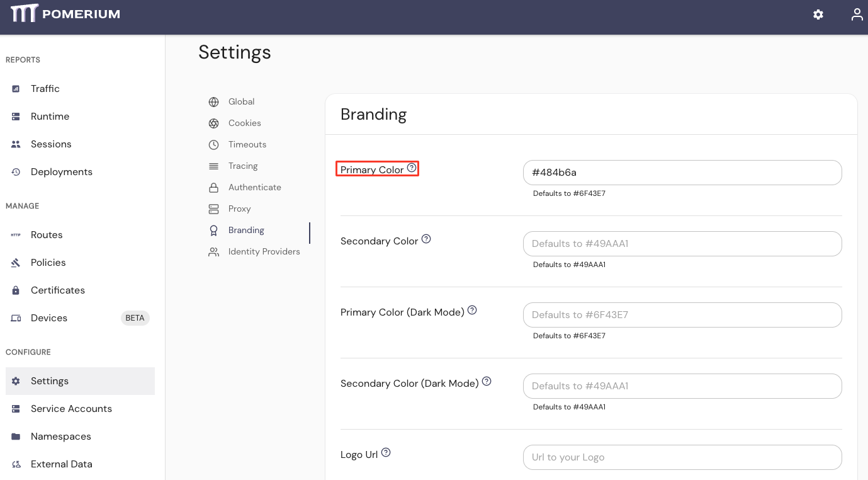Select the Global settings tab

(241, 101)
